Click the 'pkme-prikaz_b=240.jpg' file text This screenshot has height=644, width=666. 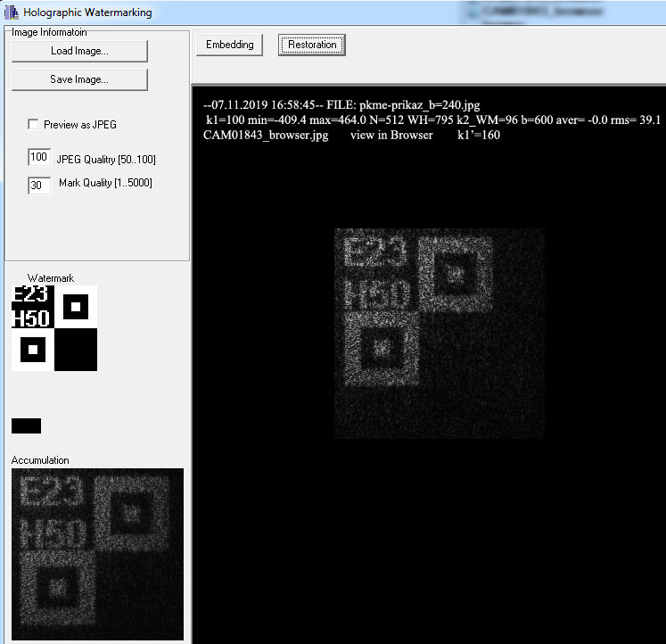[420, 105]
